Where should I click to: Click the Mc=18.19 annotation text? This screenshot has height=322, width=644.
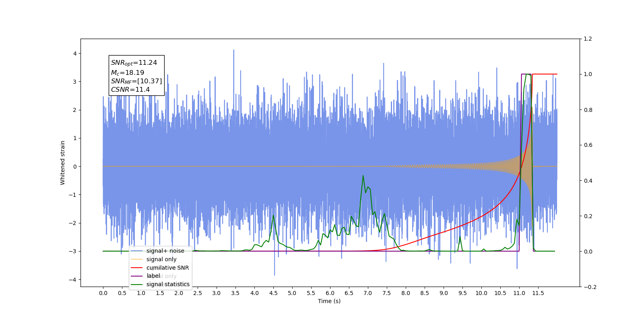coord(127,73)
